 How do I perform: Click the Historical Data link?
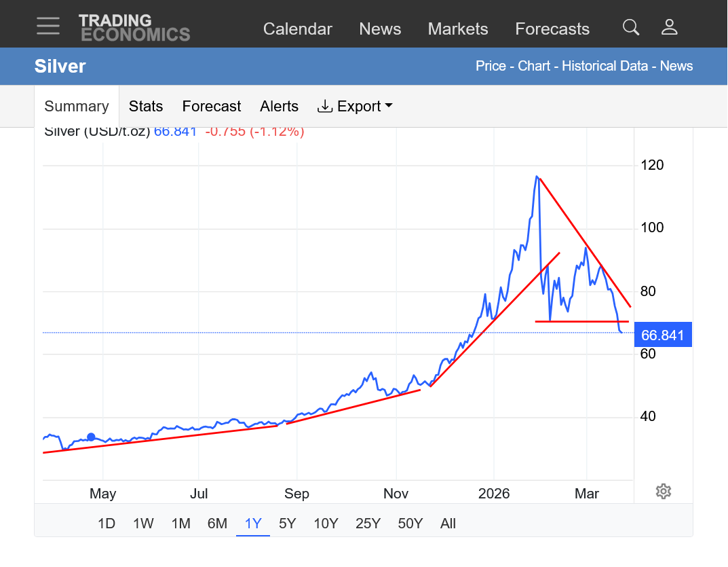[607, 66]
